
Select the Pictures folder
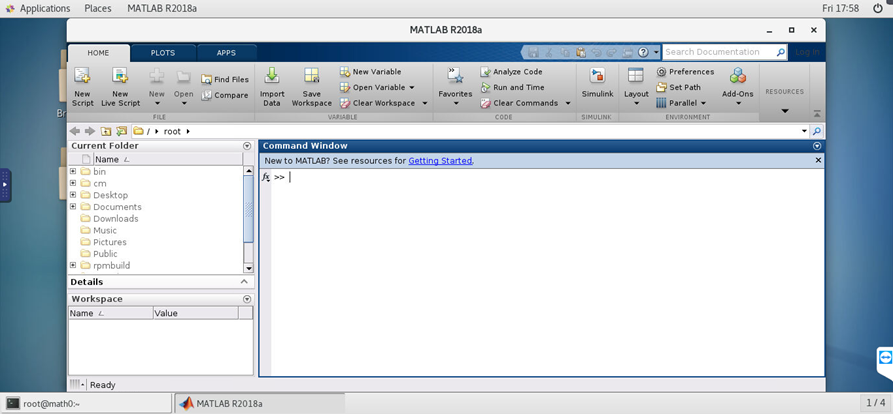coord(109,242)
